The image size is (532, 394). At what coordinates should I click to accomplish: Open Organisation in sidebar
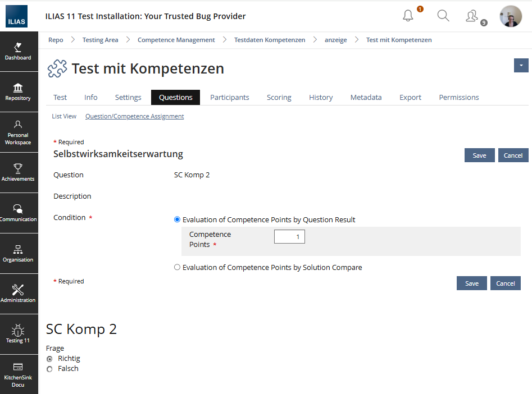click(x=18, y=253)
